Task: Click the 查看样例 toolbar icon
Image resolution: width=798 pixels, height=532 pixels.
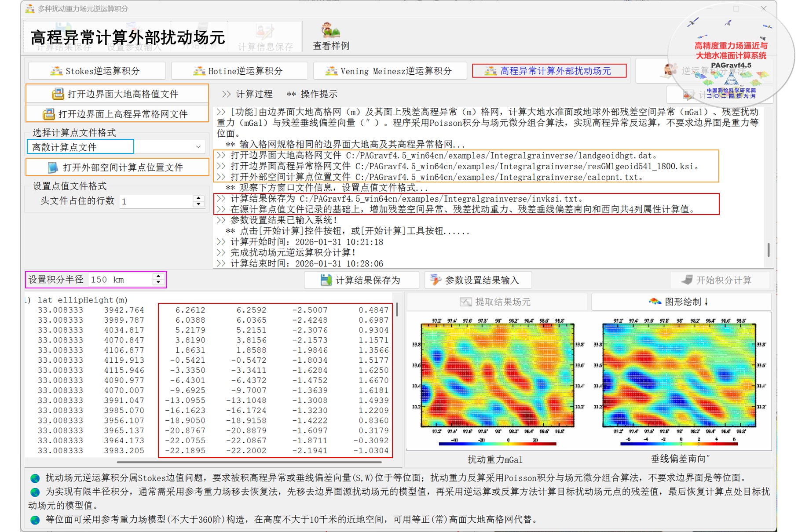Action: click(330, 31)
